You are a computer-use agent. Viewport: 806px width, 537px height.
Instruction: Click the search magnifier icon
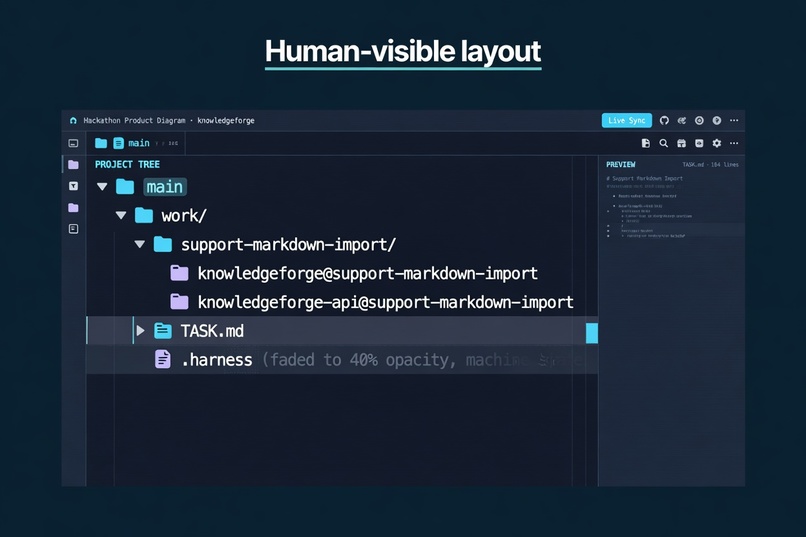664,143
